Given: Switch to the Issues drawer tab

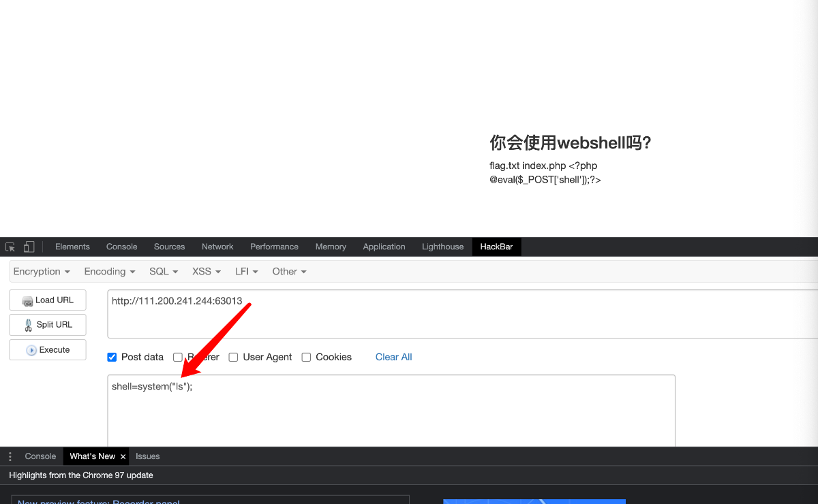Looking at the screenshot, I should (148, 456).
